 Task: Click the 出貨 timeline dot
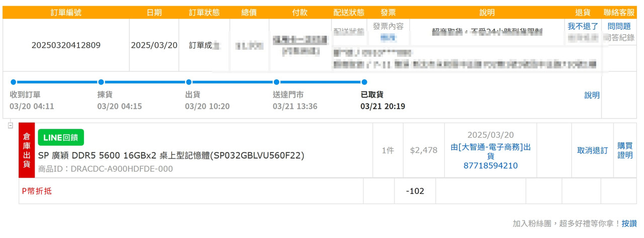189,82
